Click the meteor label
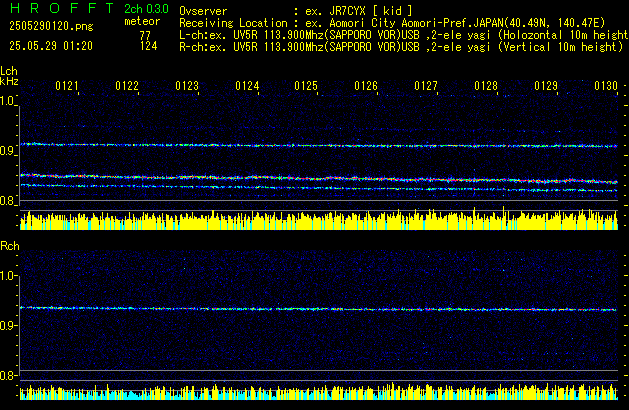The width and height of the screenshot is (629, 410). click(x=142, y=21)
